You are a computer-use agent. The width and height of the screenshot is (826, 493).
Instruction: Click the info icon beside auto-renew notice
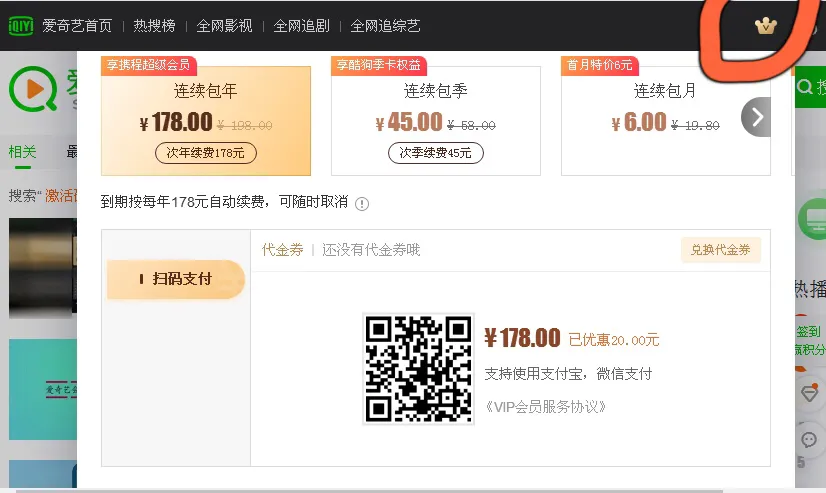point(362,204)
